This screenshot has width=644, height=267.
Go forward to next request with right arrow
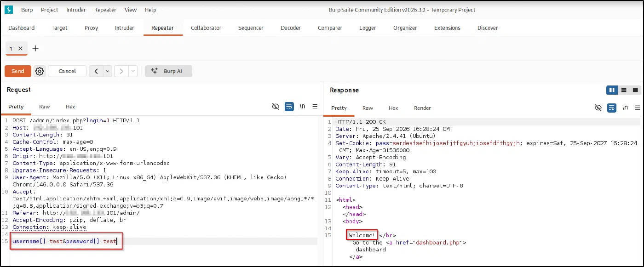click(x=121, y=71)
